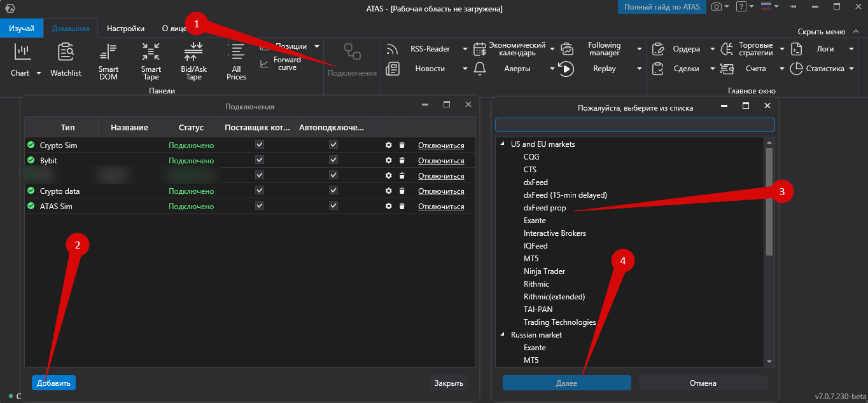The image size is (868, 403).
Task: Open the Watchlist panel
Action: pos(66,60)
